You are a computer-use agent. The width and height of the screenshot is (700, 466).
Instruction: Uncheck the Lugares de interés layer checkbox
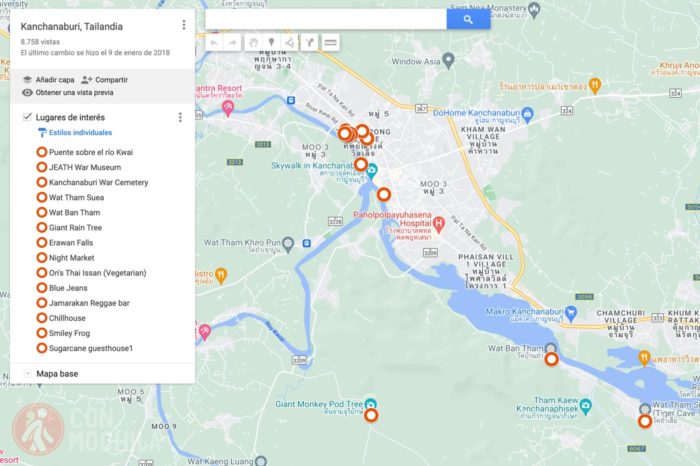coord(27,117)
